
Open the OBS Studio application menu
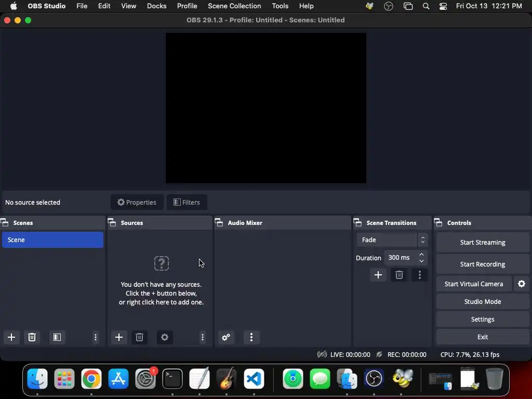46,6
